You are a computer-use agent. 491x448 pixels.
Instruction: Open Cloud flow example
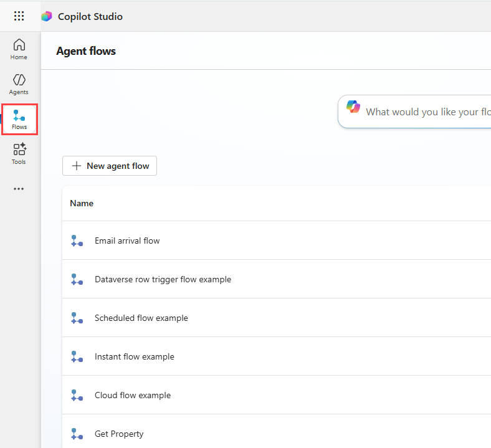point(133,395)
